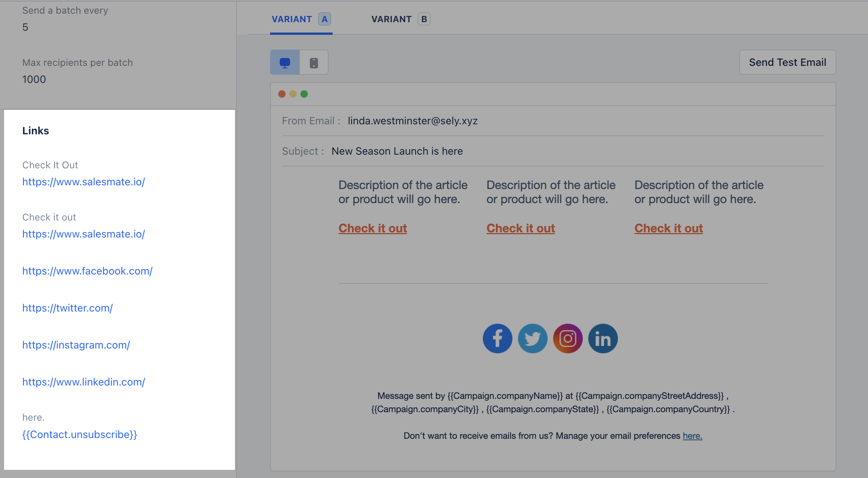Select the Variant A tab

click(x=300, y=19)
